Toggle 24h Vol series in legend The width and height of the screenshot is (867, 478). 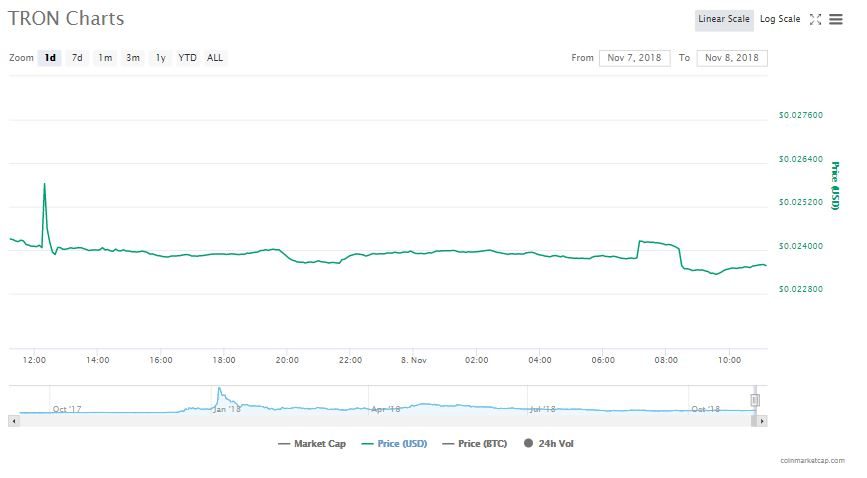549,444
